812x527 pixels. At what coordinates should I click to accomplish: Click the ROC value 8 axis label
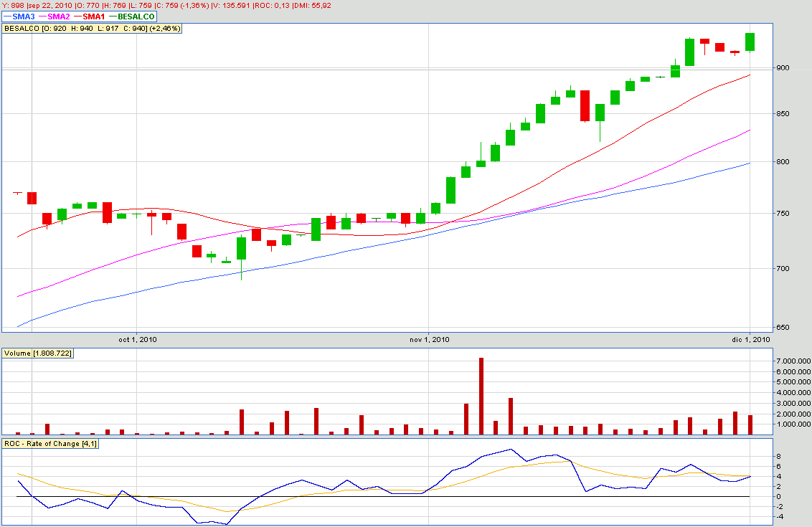(x=778, y=457)
